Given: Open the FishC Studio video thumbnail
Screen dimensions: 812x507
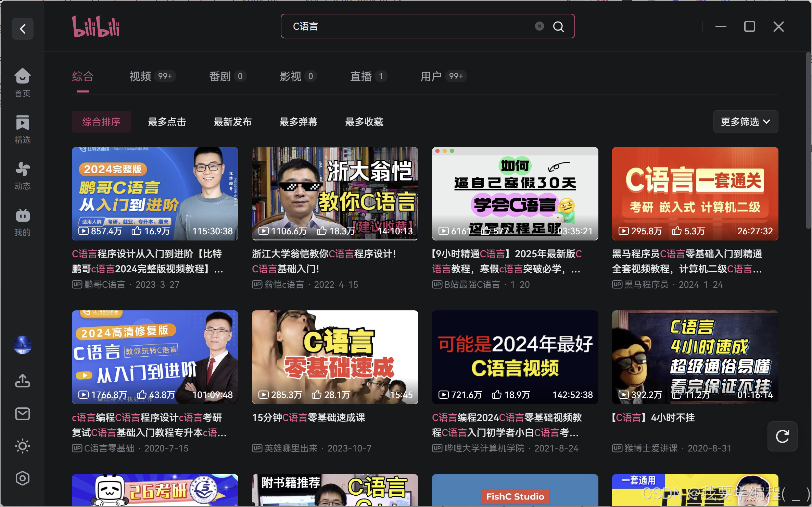Looking at the screenshot, I should 515,490.
